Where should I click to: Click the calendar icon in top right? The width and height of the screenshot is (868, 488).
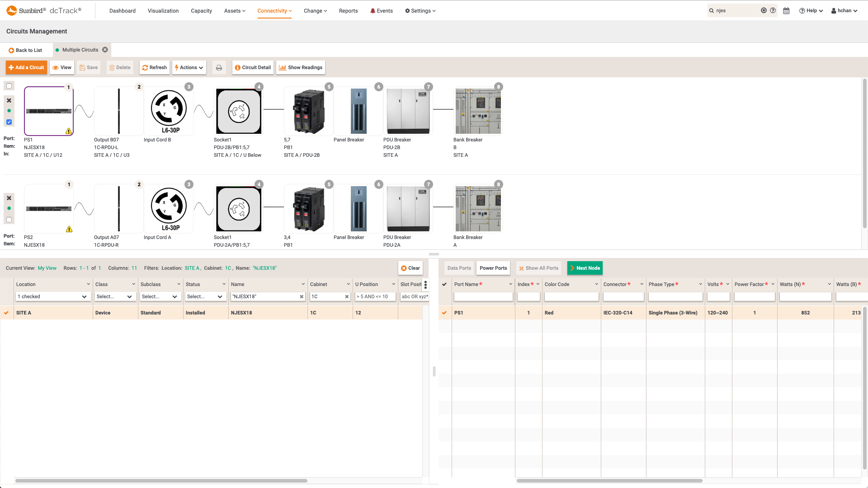(788, 11)
